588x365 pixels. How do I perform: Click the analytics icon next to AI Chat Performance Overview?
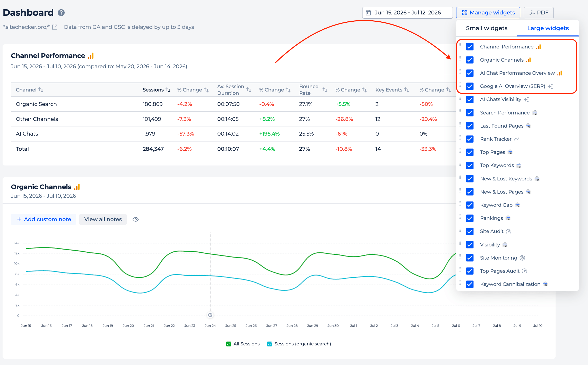tap(560, 73)
